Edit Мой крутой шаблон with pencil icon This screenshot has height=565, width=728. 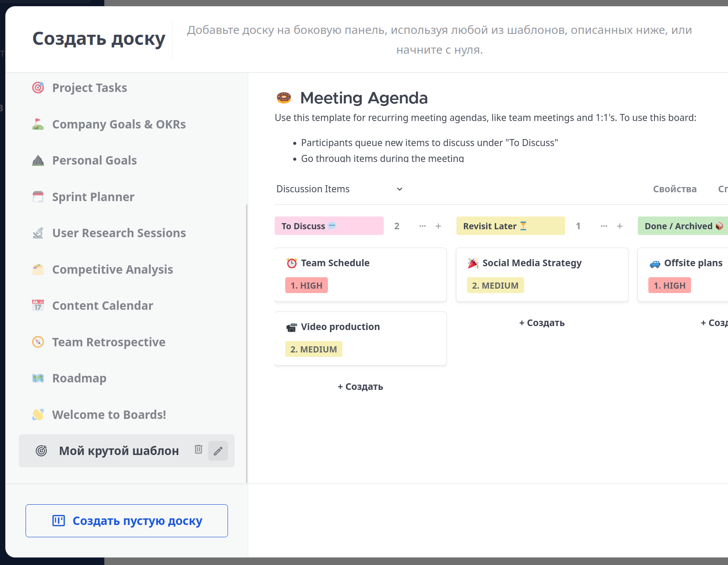(x=218, y=451)
